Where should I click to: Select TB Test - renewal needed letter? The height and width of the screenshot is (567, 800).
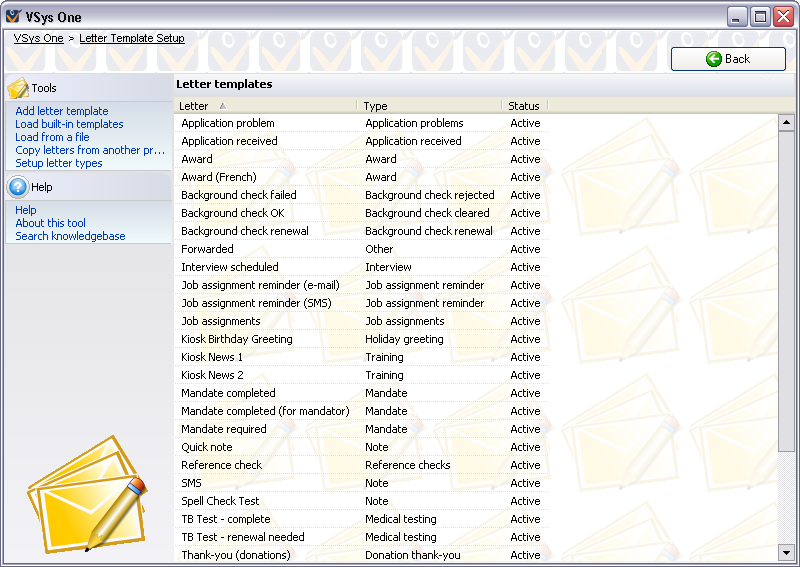243,537
